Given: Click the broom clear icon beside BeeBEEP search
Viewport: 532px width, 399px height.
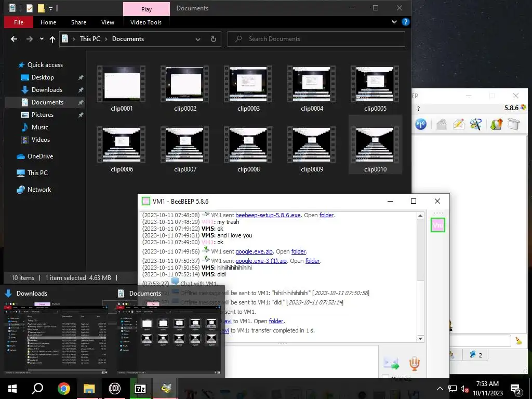Looking at the screenshot, I should [x=518, y=341].
